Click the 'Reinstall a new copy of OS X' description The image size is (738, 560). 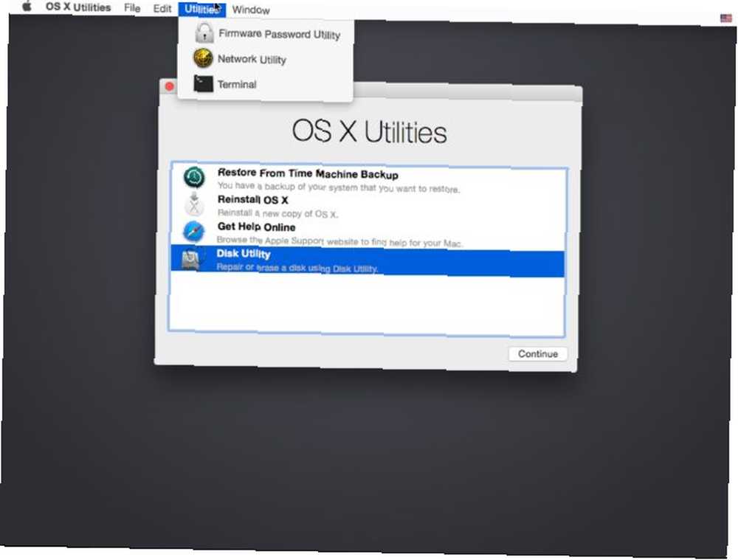(x=277, y=213)
